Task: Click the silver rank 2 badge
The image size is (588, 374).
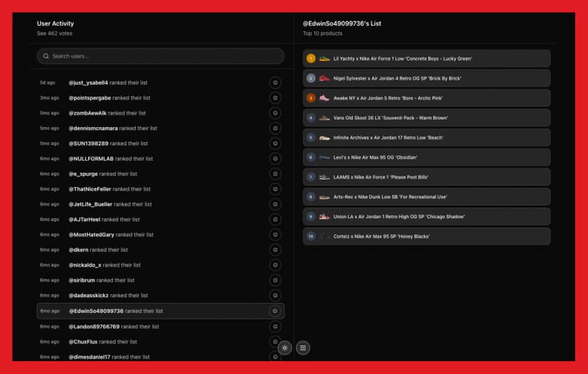Action: click(311, 78)
